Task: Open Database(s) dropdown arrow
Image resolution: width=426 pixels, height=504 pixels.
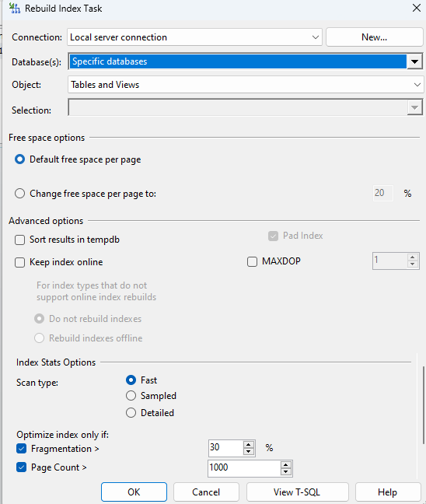Action: pyautogui.click(x=414, y=61)
